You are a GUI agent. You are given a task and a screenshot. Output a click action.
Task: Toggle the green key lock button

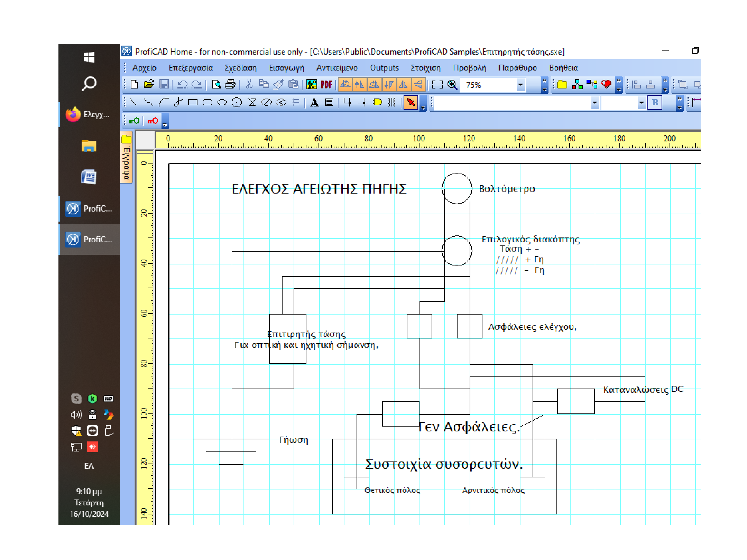point(134,121)
